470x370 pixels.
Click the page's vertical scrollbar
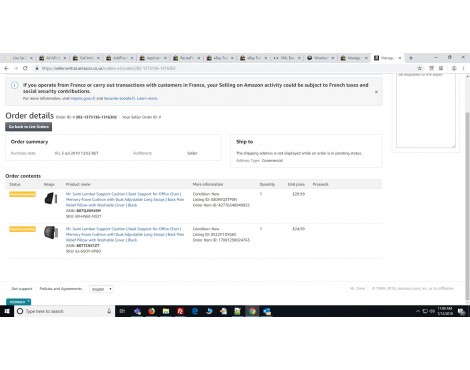click(x=467, y=207)
